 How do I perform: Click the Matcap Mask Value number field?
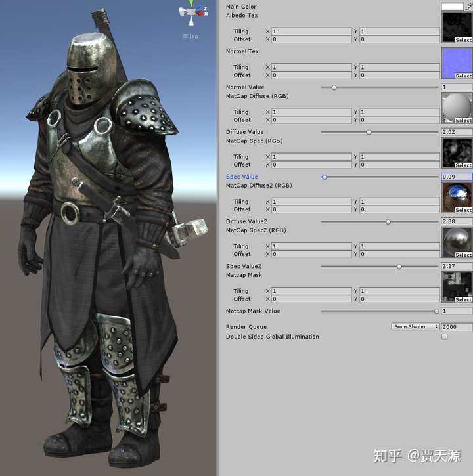(457, 311)
